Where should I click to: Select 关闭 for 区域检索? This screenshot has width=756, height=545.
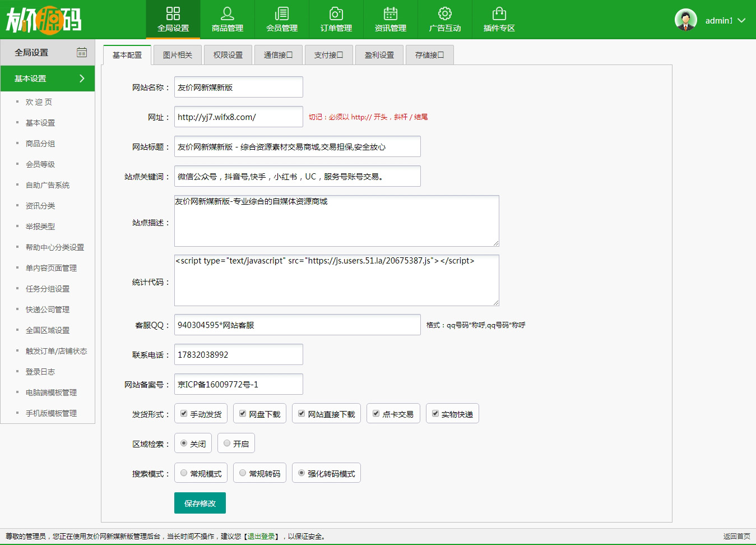(x=184, y=444)
